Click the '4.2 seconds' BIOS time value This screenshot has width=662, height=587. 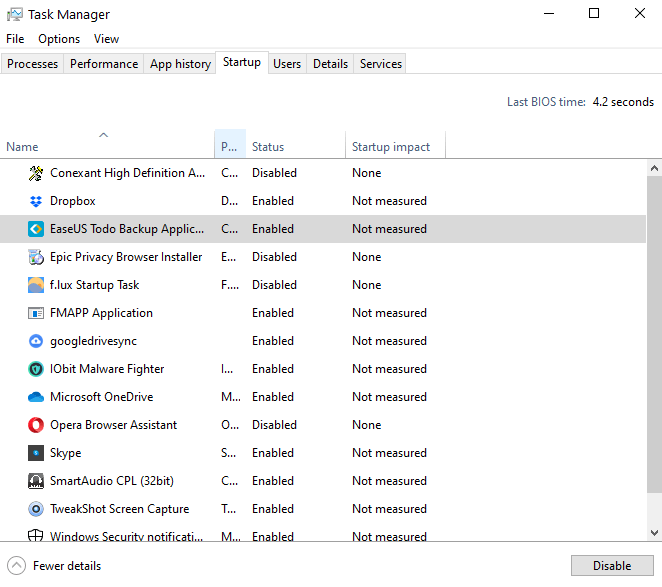623,102
